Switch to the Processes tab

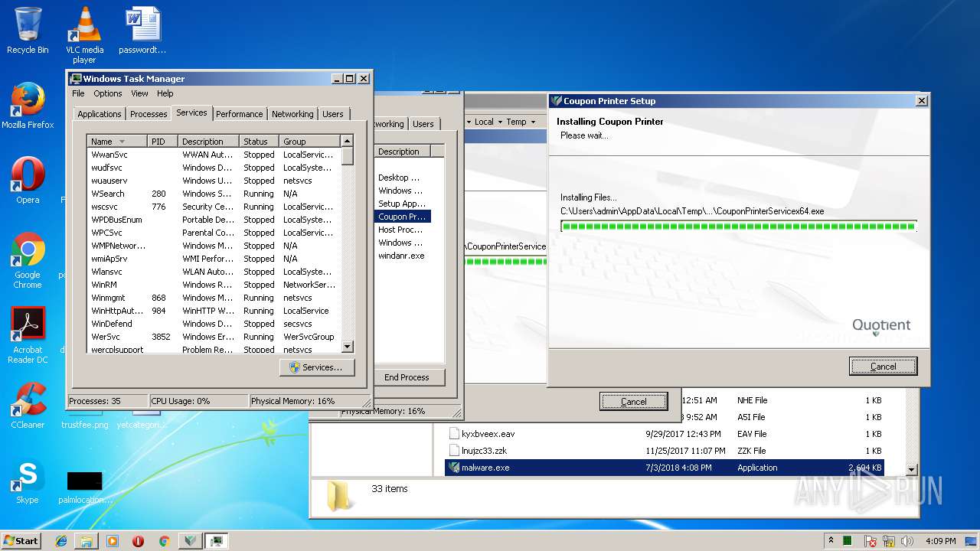tap(149, 114)
